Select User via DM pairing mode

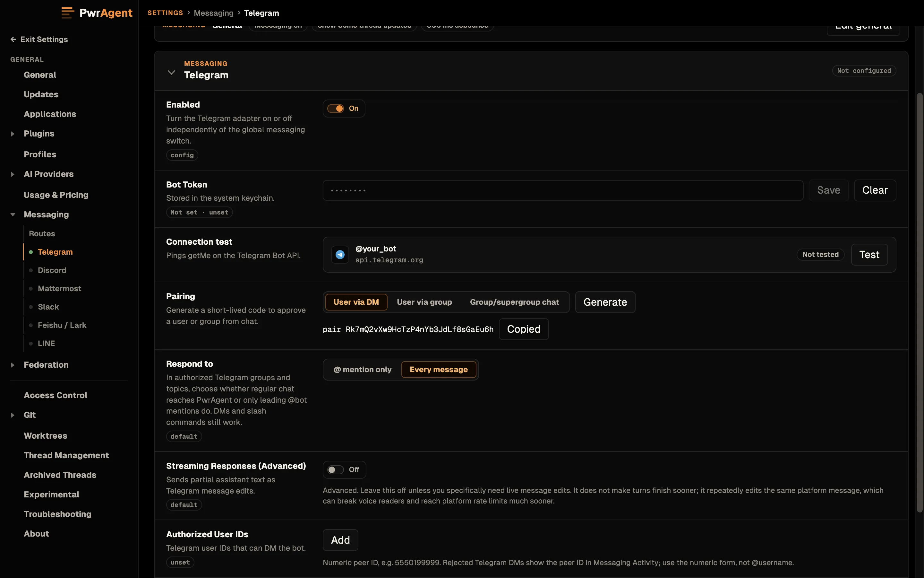356,302
